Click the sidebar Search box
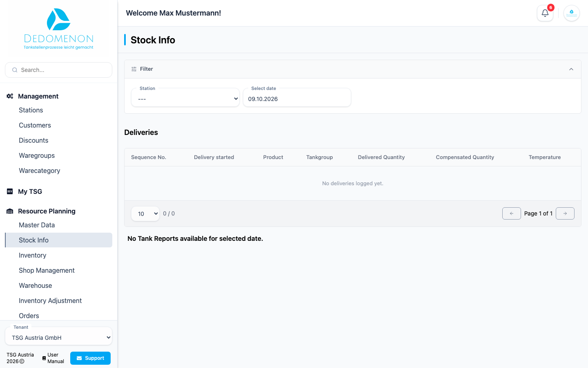588x368 pixels. tap(58, 70)
